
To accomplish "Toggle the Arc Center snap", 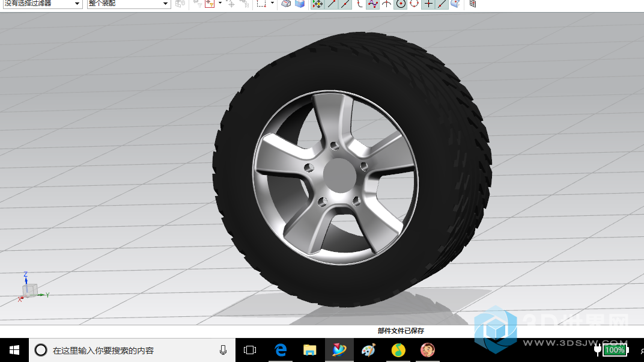I will coord(401,4).
